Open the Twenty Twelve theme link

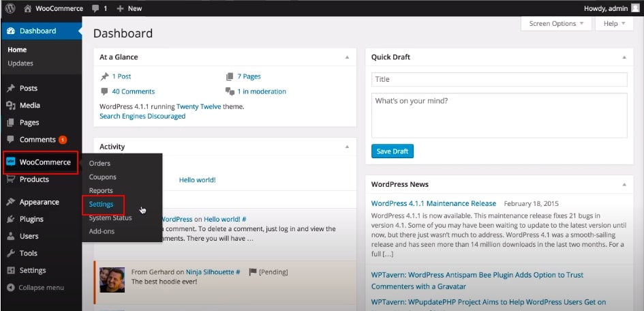click(x=199, y=106)
